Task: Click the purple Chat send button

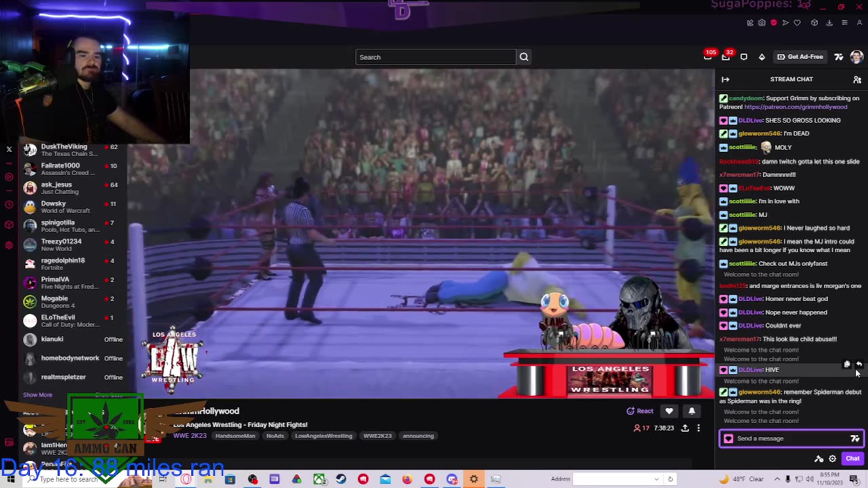Action: [x=852, y=459]
